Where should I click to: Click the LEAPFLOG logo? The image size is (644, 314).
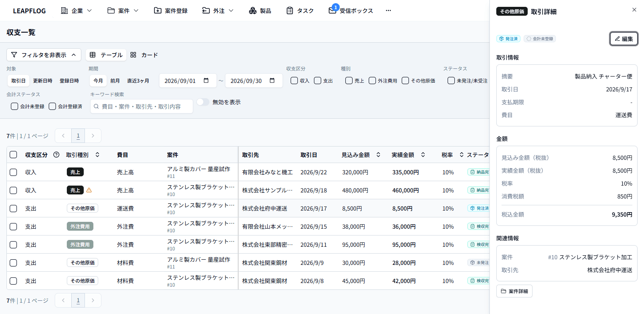coord(29,11)
